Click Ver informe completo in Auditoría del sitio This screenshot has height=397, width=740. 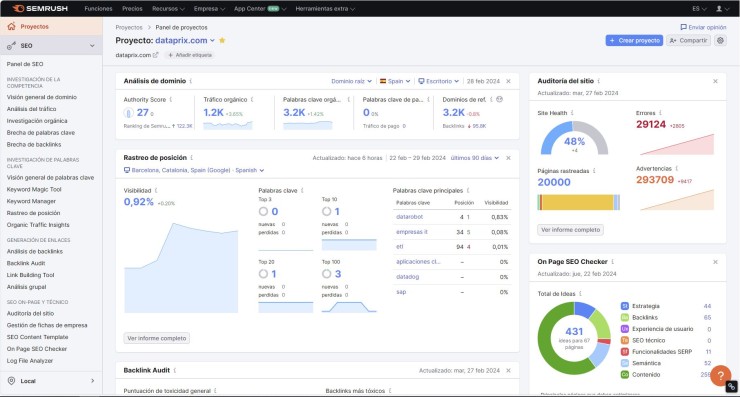[x=570, y=230]
